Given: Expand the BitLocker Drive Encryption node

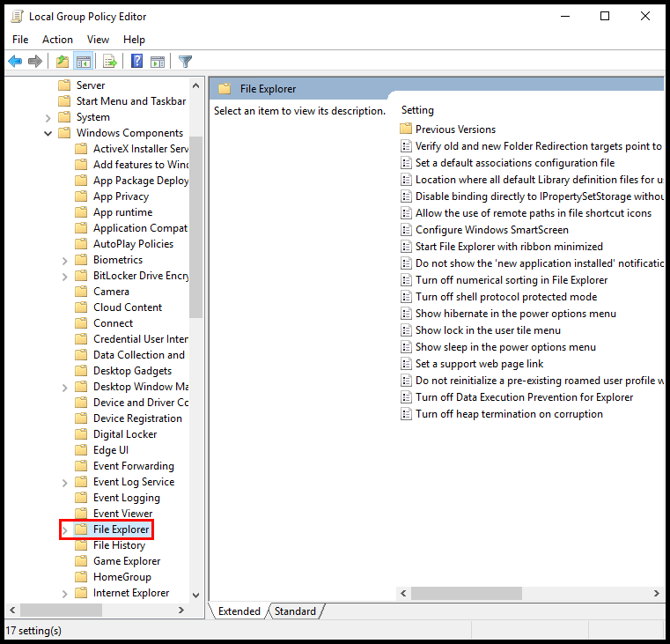Looking at the screenshot, I should [x=64, y=277].
